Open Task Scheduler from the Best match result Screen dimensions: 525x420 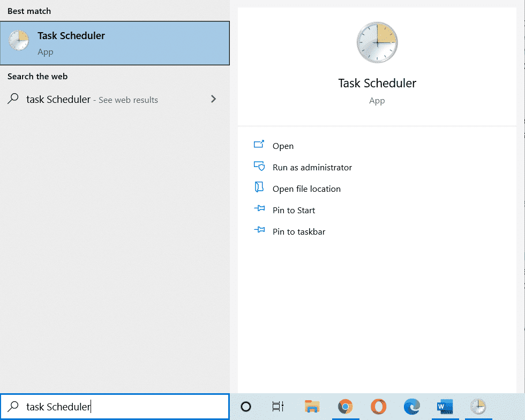(x=115, y=43)
